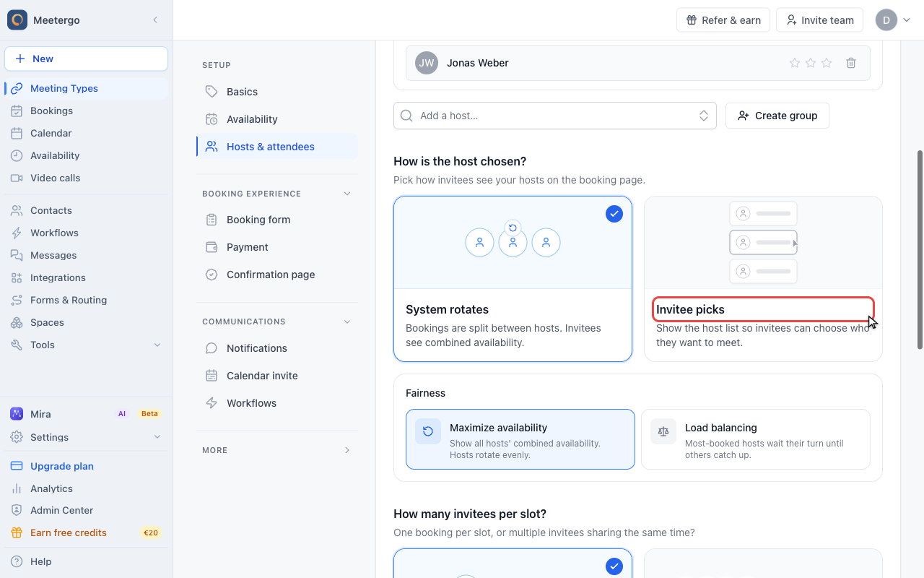Delete host Jonas Weber with trash icon
The height and width of the screenshot is (578, 924).
click(851, 63)
